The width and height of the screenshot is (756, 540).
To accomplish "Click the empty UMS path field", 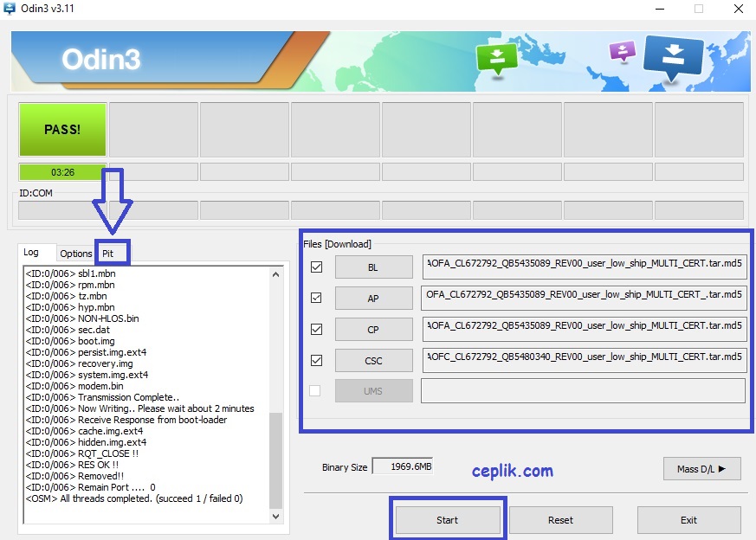I will pos(583,390).
